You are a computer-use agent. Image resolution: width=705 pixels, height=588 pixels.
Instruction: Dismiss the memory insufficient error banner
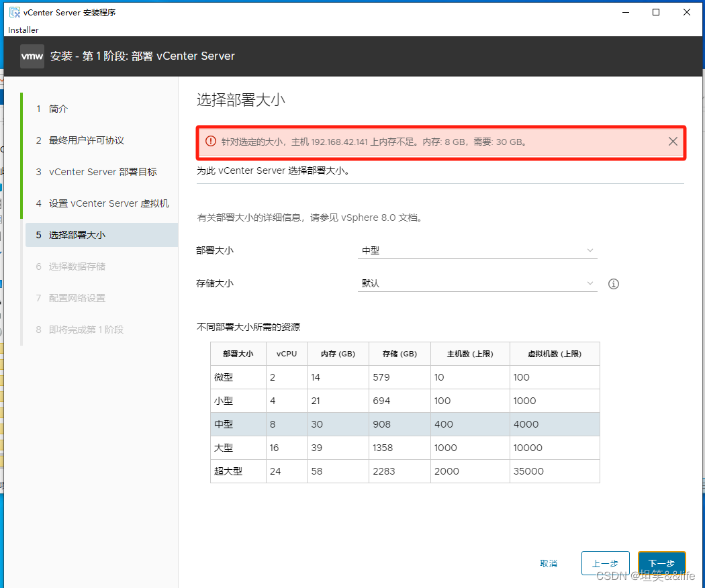pyautogui.click(x=673, y=142)
